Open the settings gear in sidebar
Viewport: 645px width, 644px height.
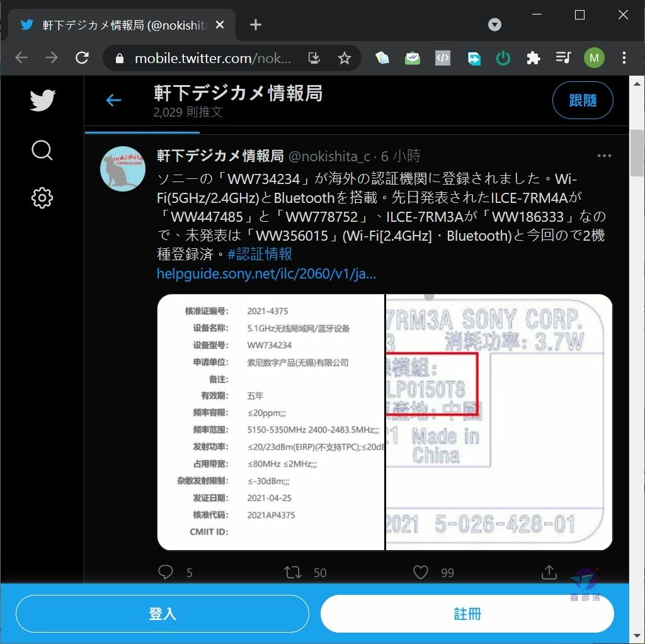pyautogui.click(x=42, y=198)
